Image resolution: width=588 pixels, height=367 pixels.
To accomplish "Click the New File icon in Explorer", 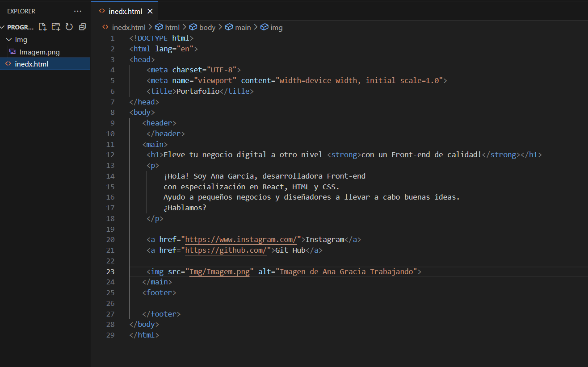I will click(42, 27).
